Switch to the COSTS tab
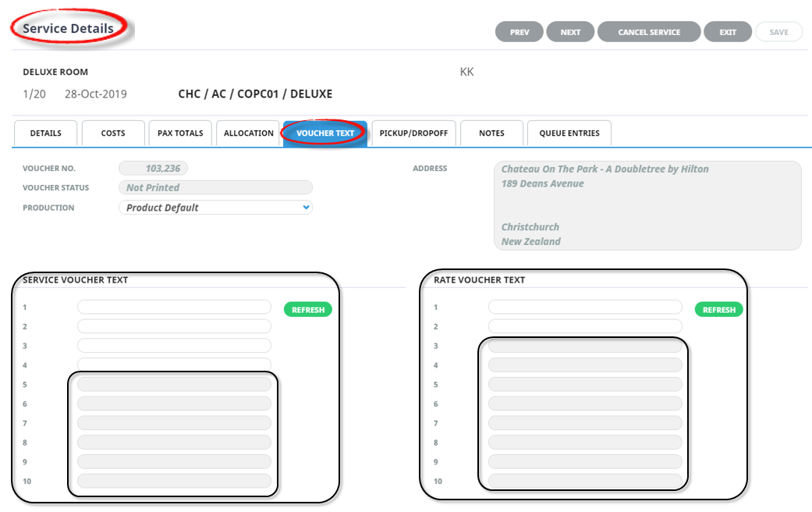 [x=113, y=133]
